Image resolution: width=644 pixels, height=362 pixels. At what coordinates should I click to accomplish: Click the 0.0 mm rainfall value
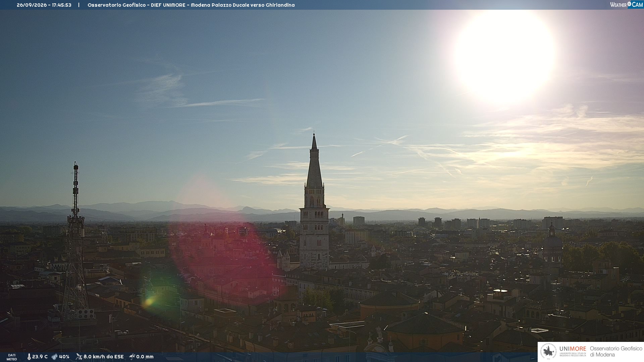pyautogui.click(x=145, y=357)
